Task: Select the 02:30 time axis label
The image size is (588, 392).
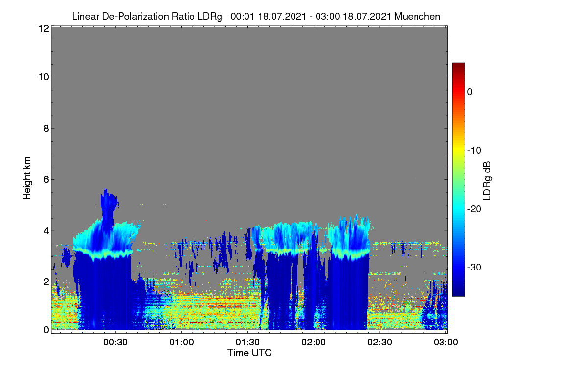Action: 380,342
